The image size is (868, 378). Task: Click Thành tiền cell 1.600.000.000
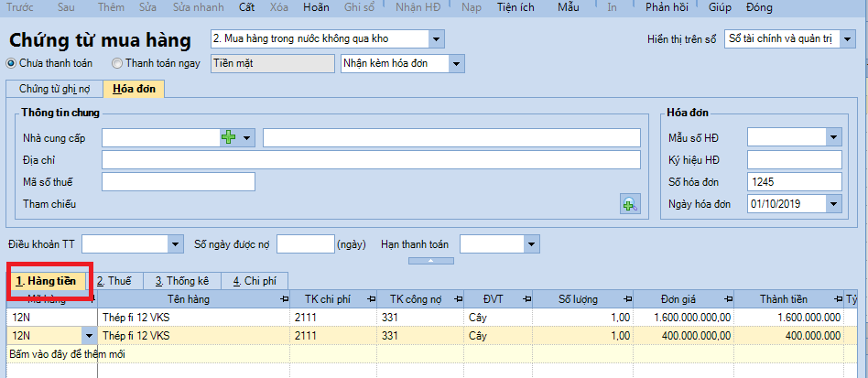pos(789,318)
